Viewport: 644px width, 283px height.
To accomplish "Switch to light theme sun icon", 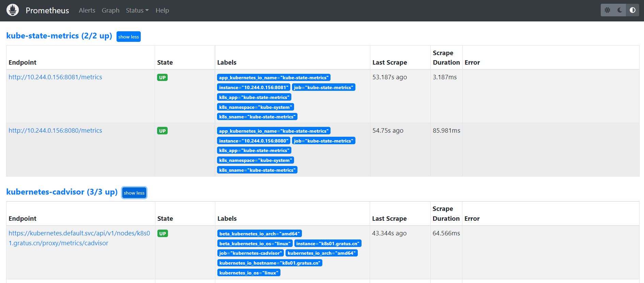I will pos(607,10).
